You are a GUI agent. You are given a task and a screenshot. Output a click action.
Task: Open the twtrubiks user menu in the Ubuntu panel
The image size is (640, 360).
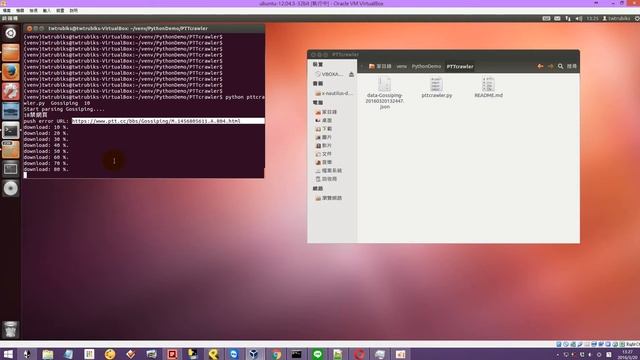click(616, 18)
